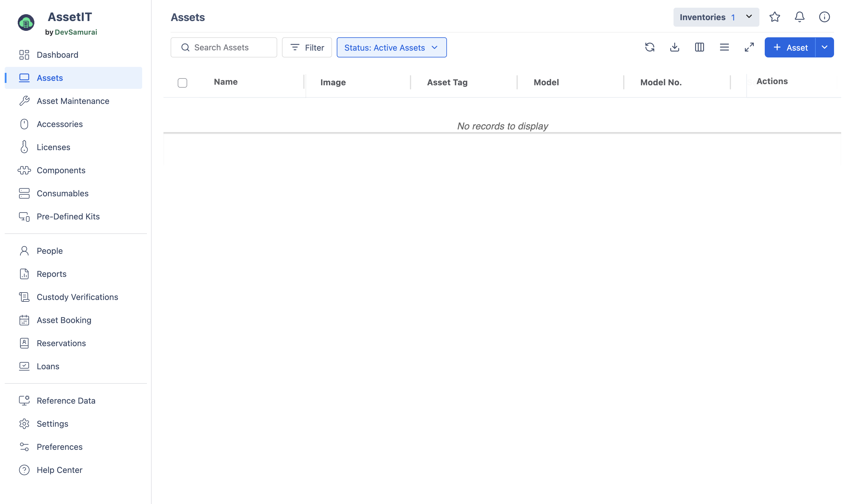Click the Asset Maintenance wrench icon

pyautogui.click(x=24, y=101)
